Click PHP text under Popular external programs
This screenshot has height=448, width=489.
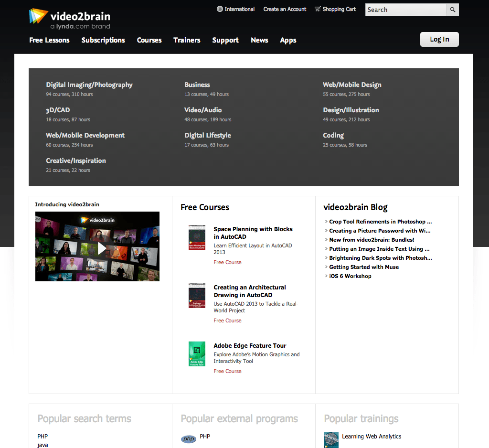click(205, 437)
